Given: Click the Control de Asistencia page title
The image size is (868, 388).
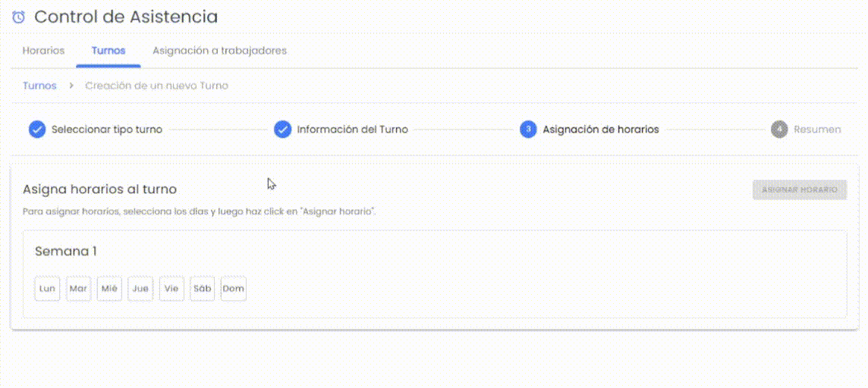Looking at the screenshot, I should 126,17.
